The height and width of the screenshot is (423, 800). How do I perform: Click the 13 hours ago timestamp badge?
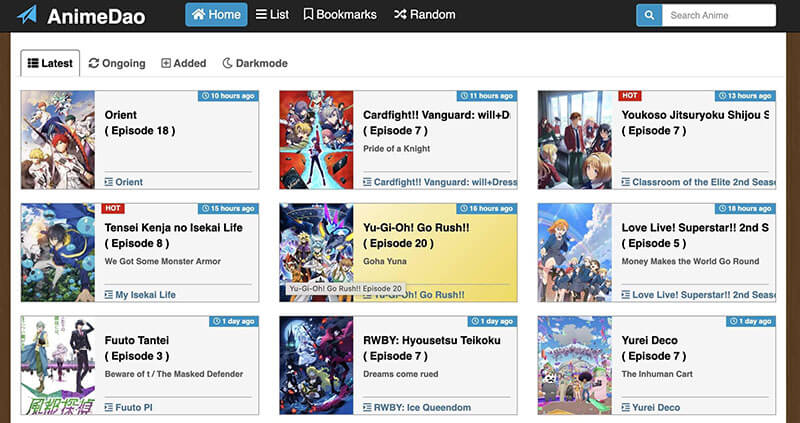745,96
